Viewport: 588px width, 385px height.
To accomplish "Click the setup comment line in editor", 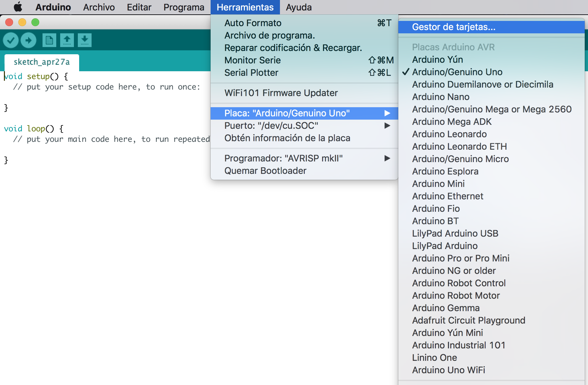I will (107, 87).
